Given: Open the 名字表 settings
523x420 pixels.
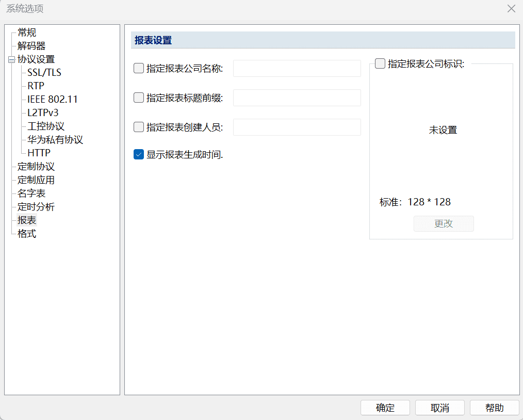Looking at the screenshot, I should (x=31, y=193).
